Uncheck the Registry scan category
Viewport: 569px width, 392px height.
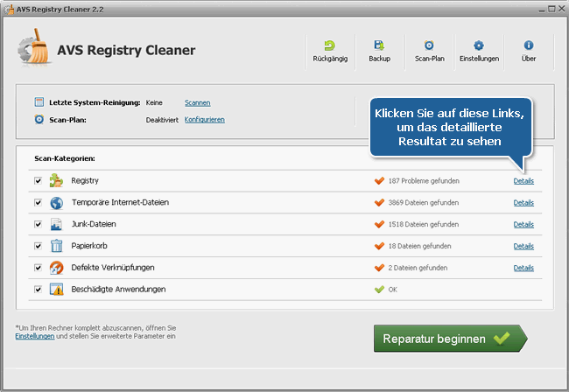(x=38, y=181)
